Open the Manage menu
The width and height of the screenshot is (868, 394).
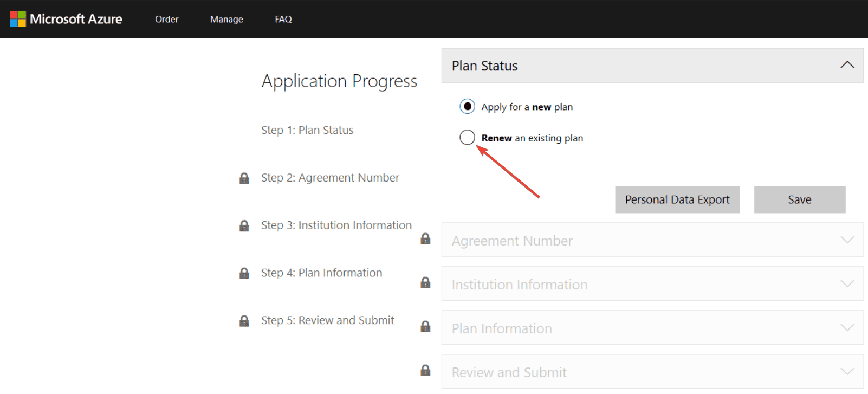pyautogui.click(x=226, y=19)
